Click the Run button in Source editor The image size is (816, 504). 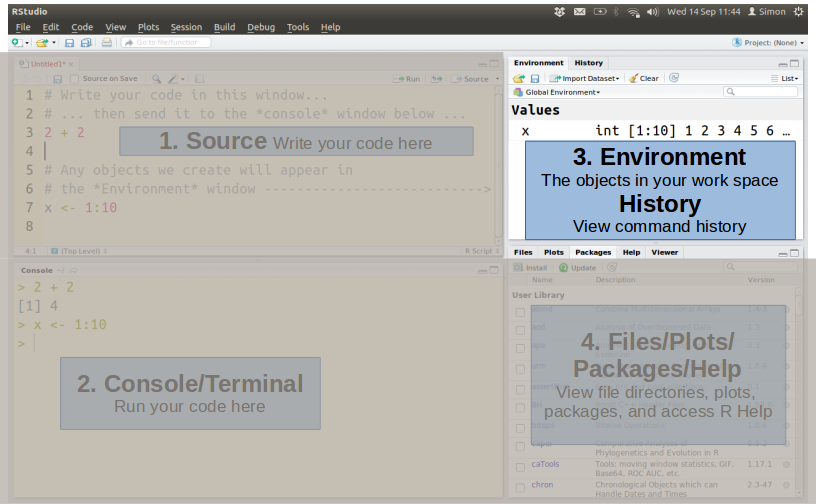point(406,79)
